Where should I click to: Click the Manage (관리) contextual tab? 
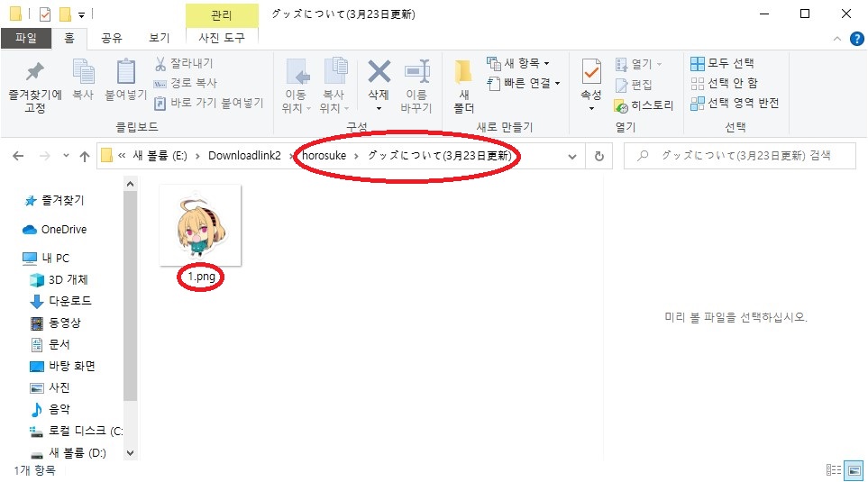point(222,15)
